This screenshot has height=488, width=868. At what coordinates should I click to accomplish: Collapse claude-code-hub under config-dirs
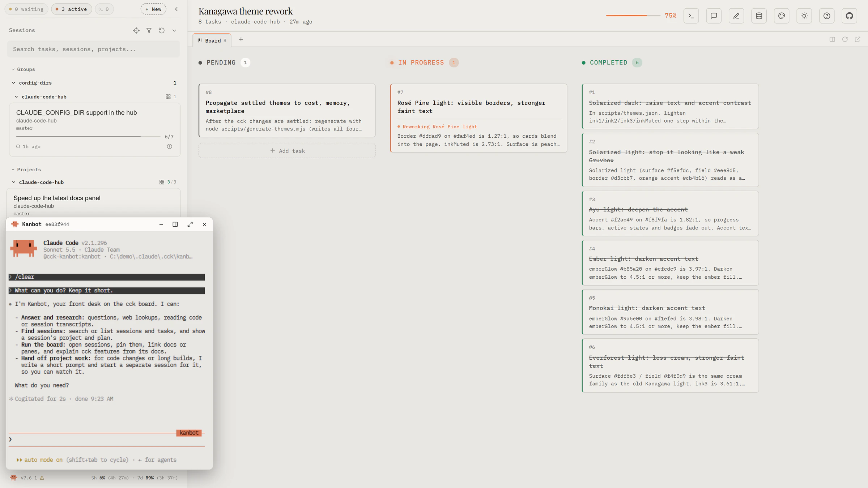pyautogui.click(x=41, y=97)
